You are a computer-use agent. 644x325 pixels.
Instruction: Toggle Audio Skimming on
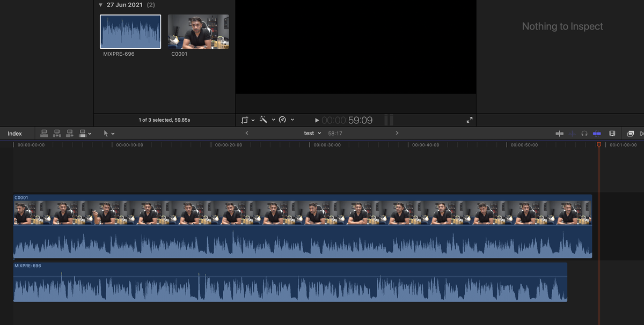coord(572,133)
